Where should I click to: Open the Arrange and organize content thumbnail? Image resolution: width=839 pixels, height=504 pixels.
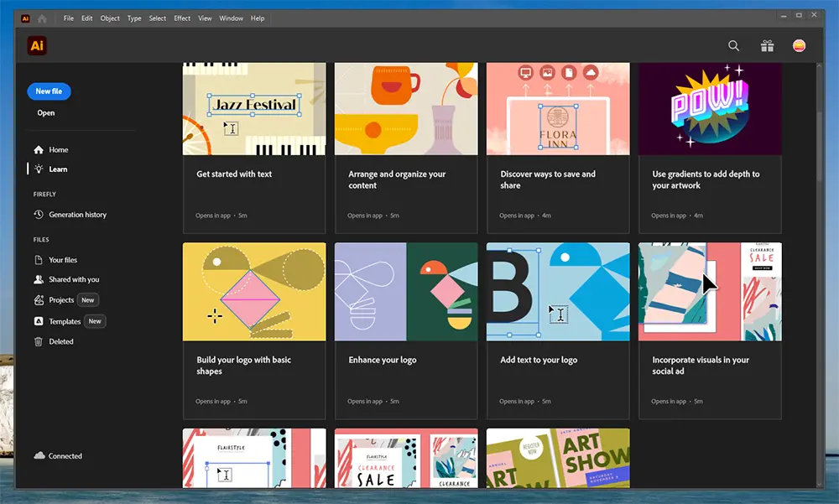[x=406, y=109]
